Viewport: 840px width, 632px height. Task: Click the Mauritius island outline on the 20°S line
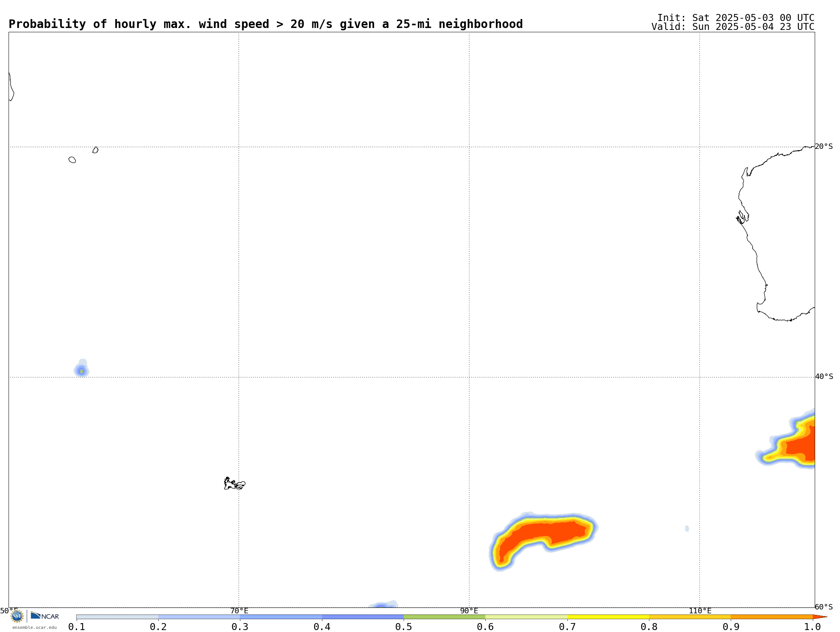[95, 150]
